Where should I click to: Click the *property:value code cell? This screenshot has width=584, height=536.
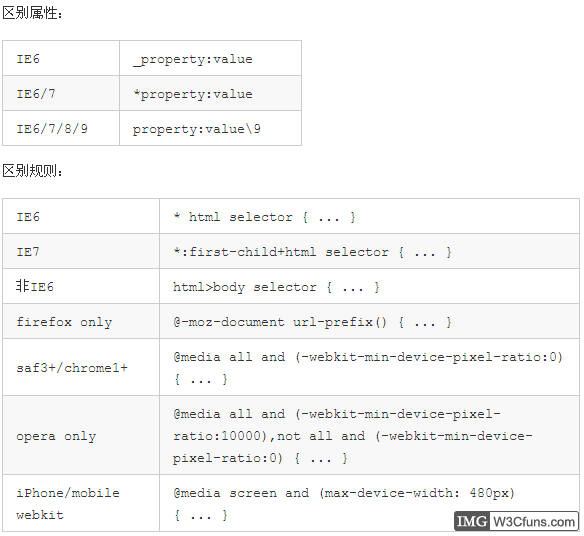(x=210, y=93)
